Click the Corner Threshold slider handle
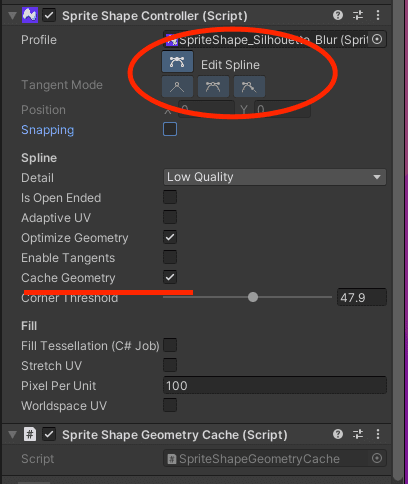Screen dimensions: 408x484 (x=253, y=297)
